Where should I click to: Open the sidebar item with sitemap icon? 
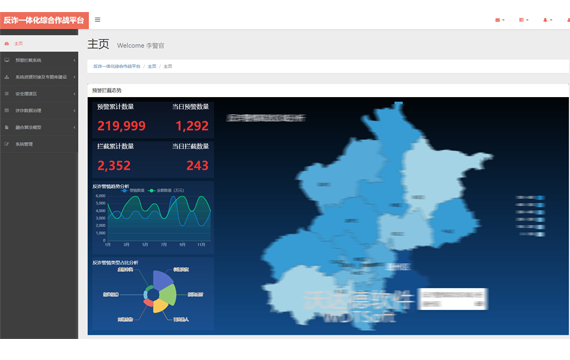(x=39, y=77)
